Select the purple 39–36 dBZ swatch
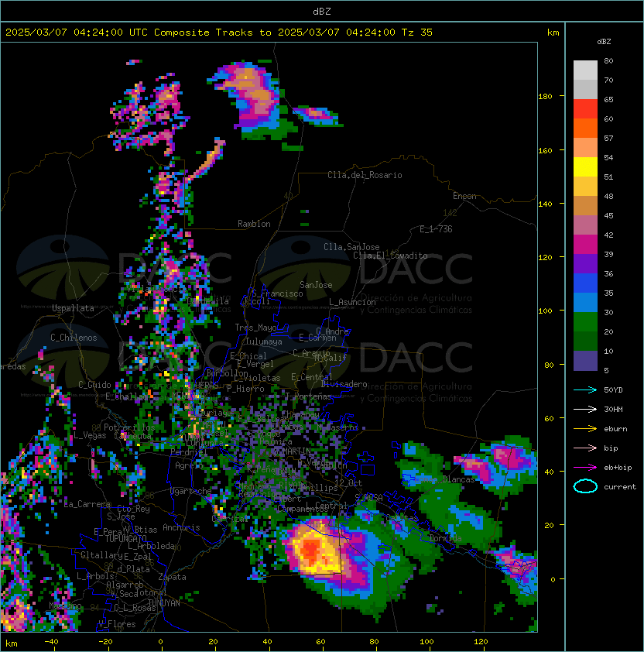This screenshot has width=644, height=652. point(585,263)
